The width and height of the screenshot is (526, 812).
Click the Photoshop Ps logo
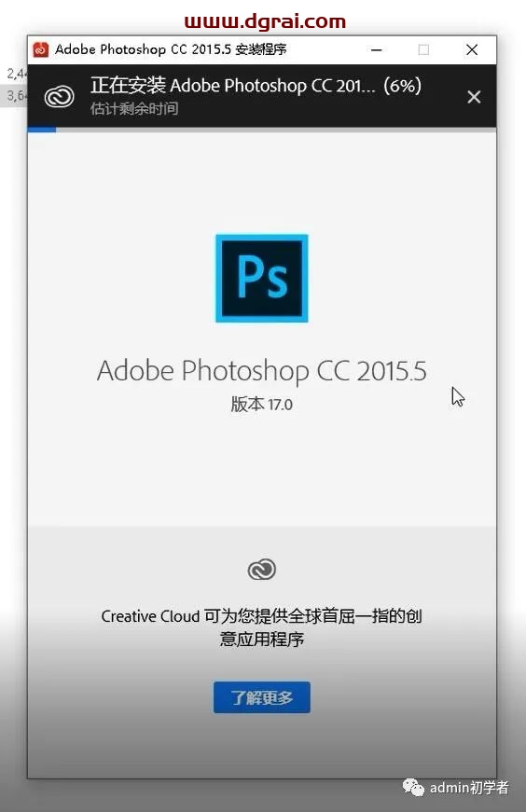(262, 278)
